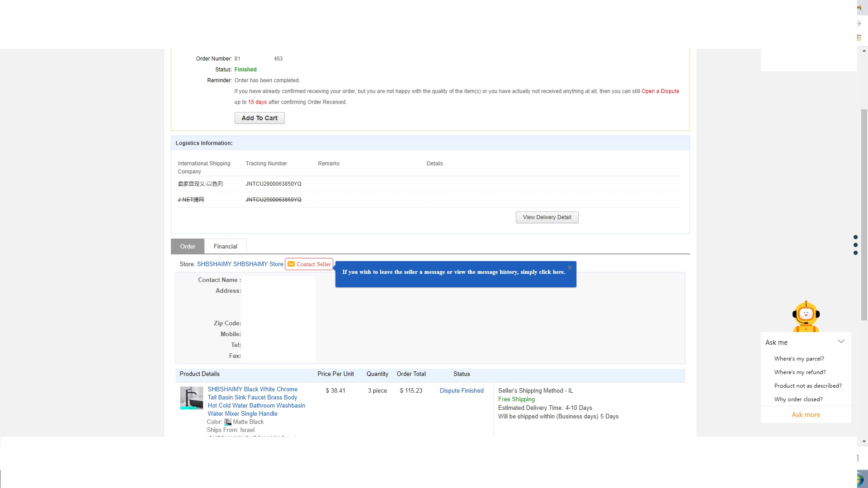The width and height of the screenshot is (868, 488).
Task: Click the Contact Seller envelope icon
Action: tap(291, 264)
